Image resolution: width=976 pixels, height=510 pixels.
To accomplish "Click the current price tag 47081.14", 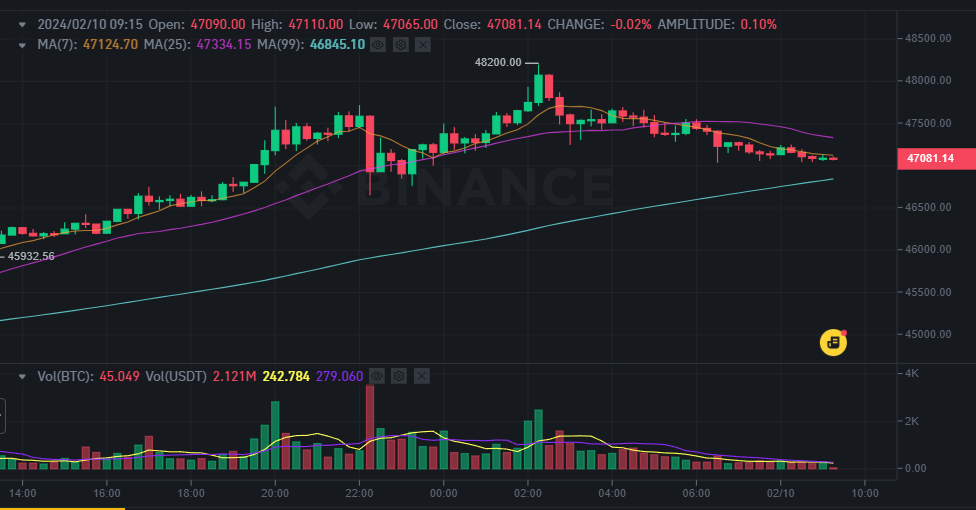I will pyautogui.click(x=930, y=158).
